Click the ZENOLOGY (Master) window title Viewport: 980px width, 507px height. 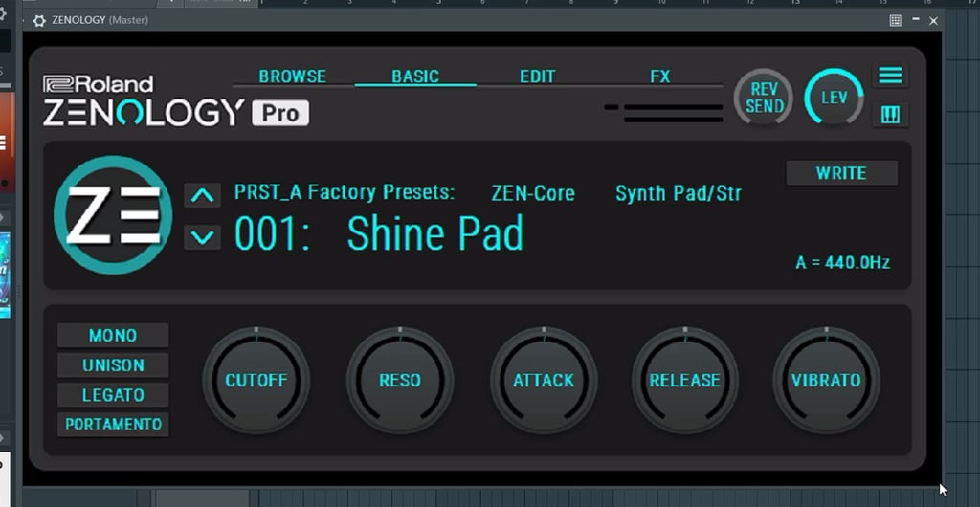(100, 21)
